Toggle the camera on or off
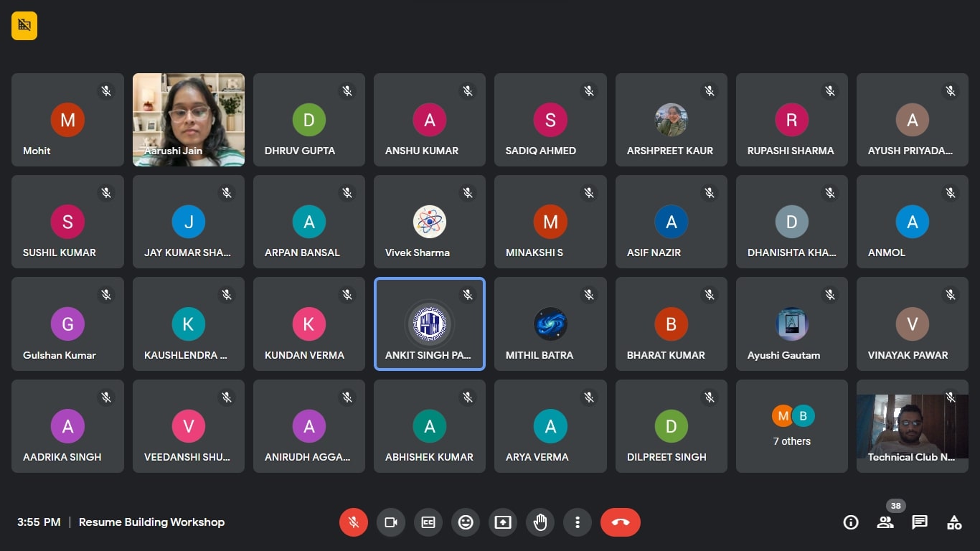Image resolution: width=980 pixels, height=551 pixels. point(391,522)
